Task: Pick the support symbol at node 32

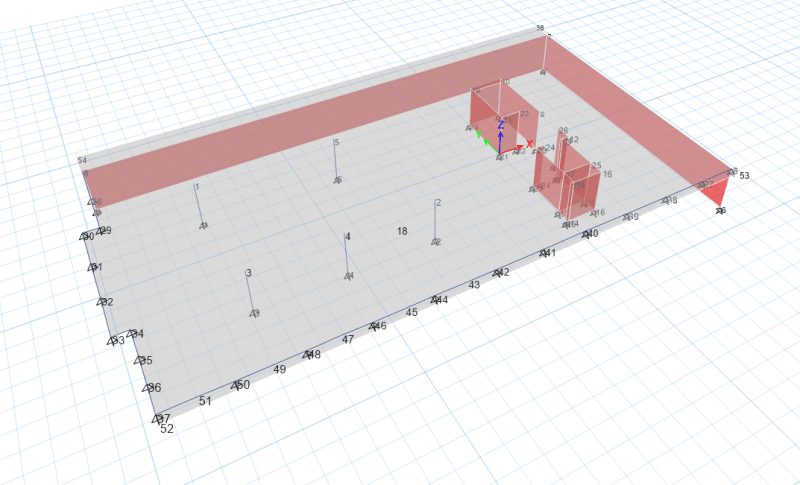Action: 102,302
